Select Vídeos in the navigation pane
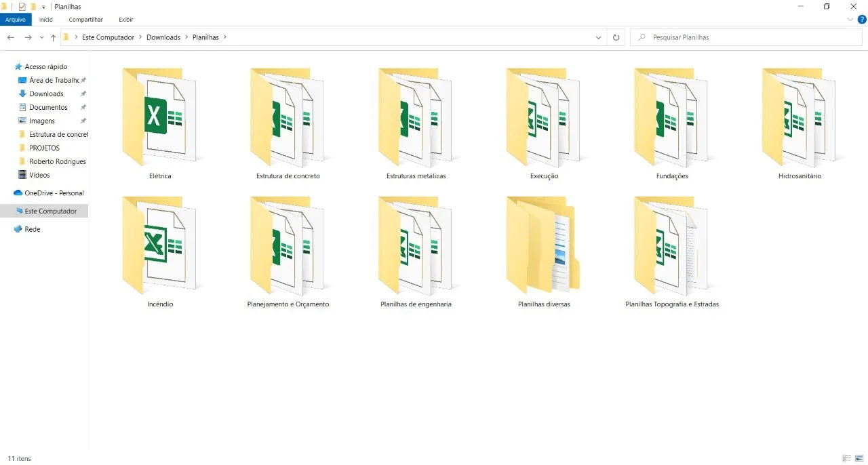 [39, 175]
